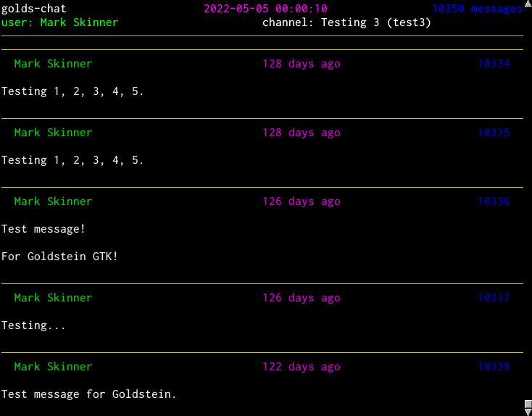Select message ID 10336
Screen dimensions: 532x416
click(x=494, y=201)
